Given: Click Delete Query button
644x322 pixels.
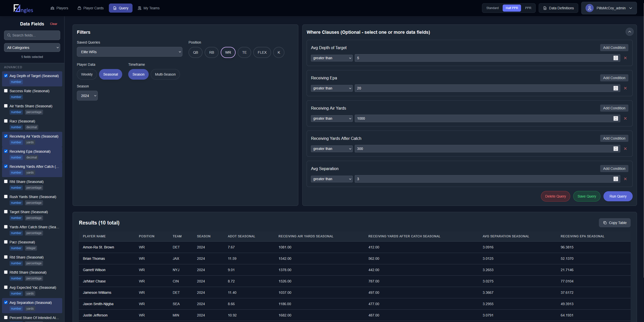Looking at the screenshot, I should click(x=555, y=196).
